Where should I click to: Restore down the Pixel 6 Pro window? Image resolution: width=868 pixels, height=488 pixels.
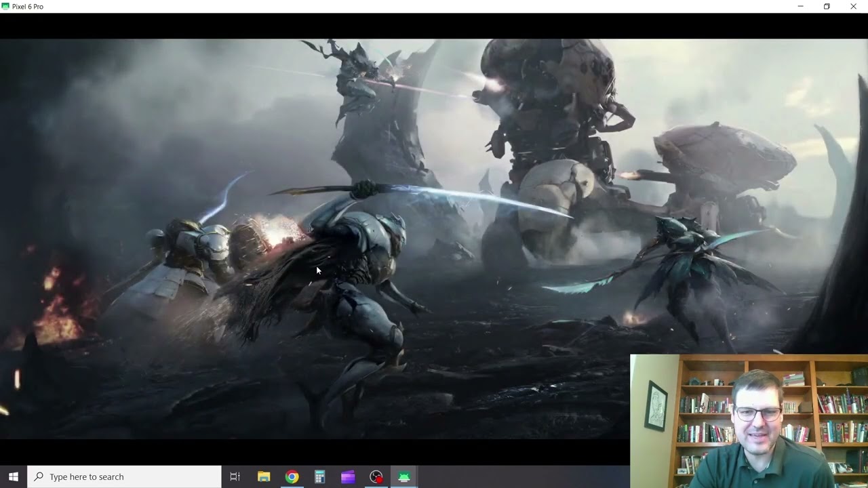point(827,6)
